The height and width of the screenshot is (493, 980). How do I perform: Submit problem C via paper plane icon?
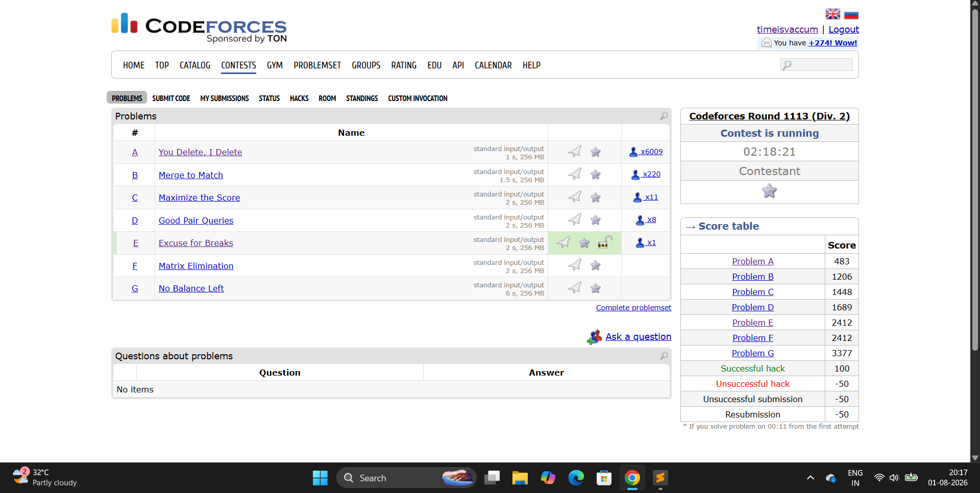(x=575, y=197)
